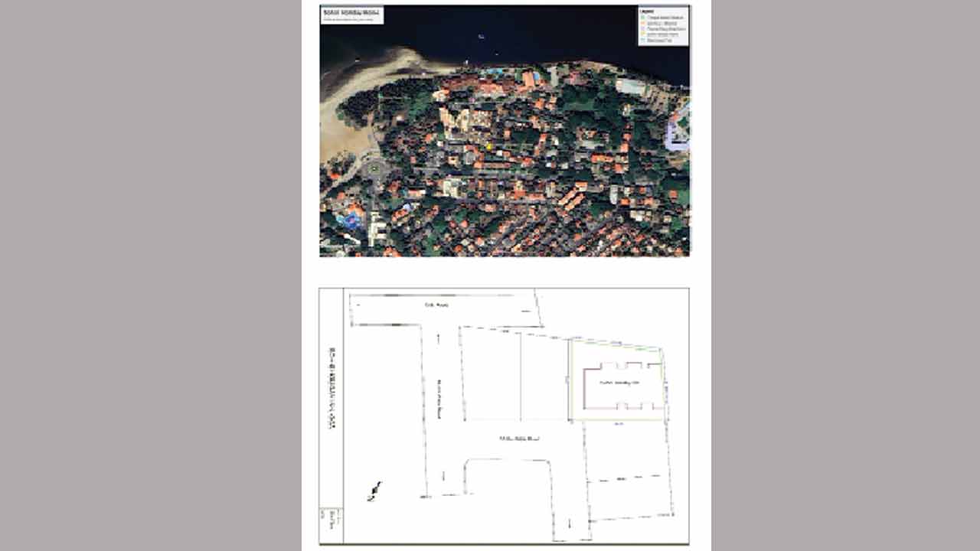Click the vertical road label on site plan

pyautogui.click(x=439, y=398)
